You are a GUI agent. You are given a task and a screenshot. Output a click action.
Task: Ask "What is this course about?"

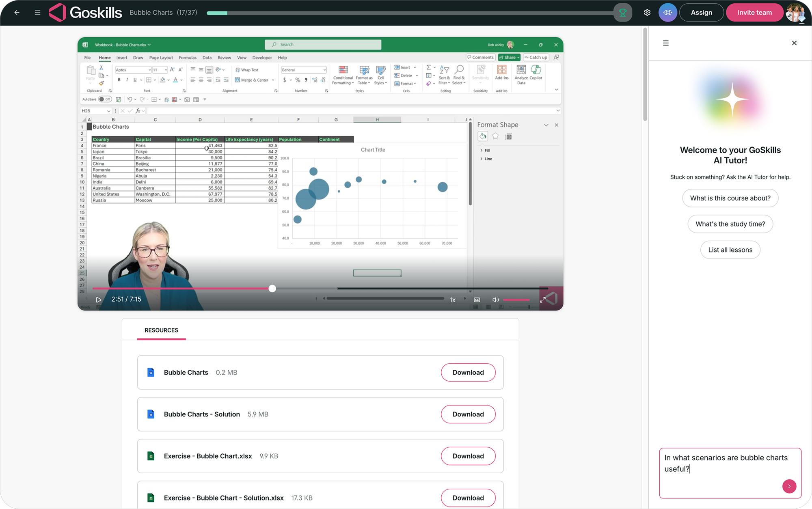pos(730,198)
